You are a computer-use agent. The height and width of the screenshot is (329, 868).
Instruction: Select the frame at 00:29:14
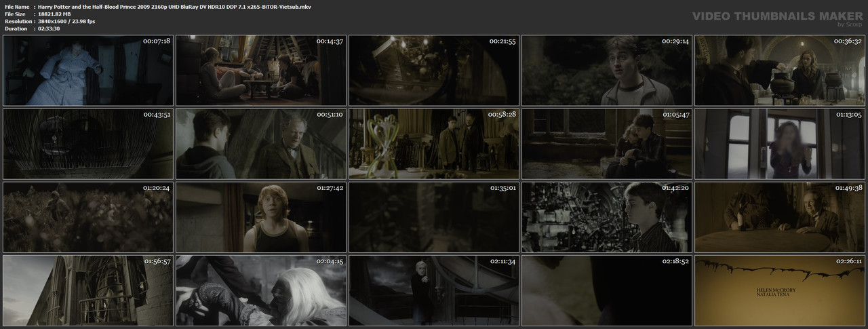(607, 71)
